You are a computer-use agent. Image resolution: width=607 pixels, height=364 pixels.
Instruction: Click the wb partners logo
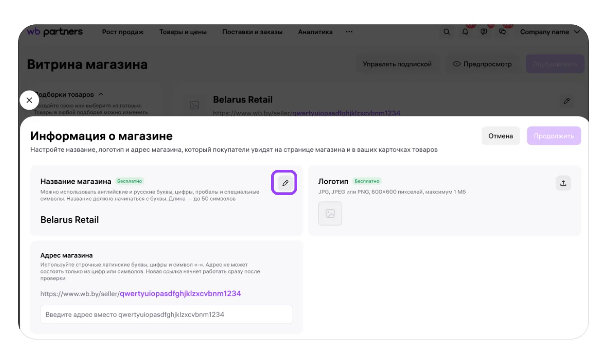coord(55,32)
